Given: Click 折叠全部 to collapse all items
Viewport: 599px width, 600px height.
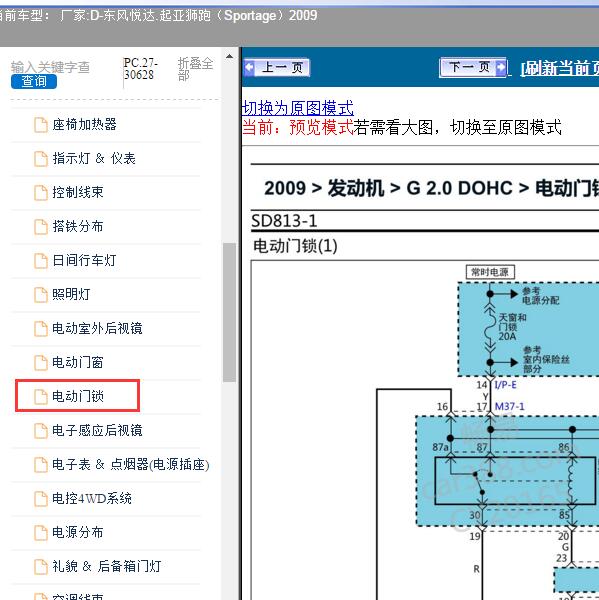Looking at the screenshot, I should click(x=195, y=69).
